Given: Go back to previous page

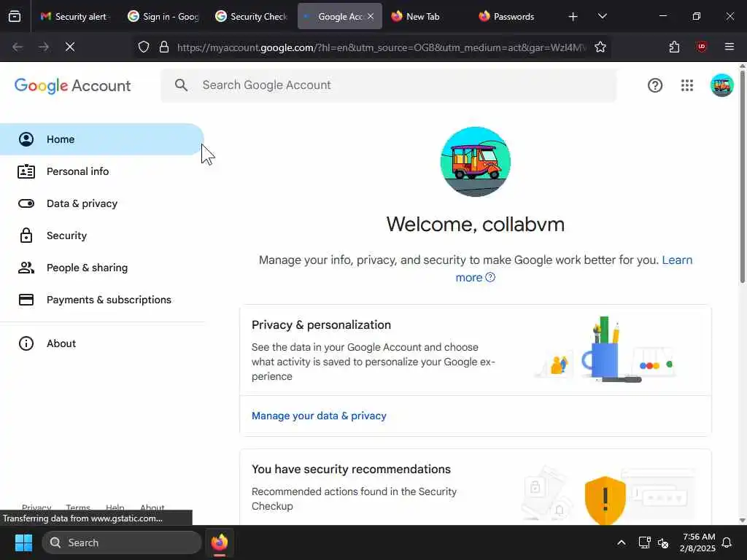Looking at the screenshot, I should [18, 47].
